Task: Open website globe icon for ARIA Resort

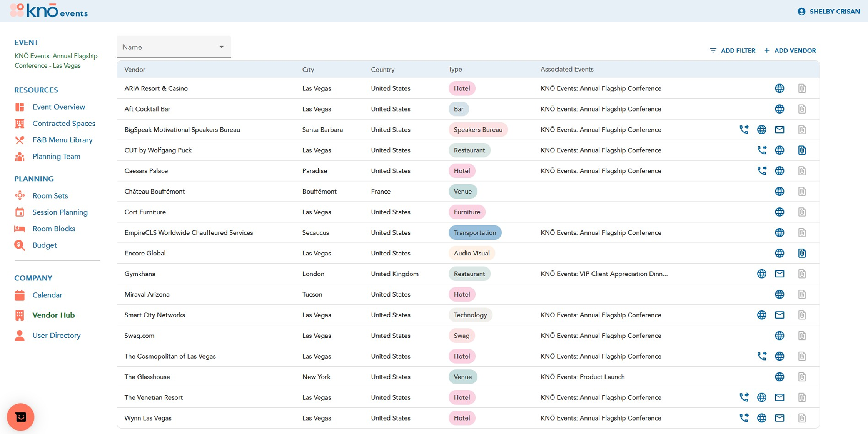Action: [779, 88]
